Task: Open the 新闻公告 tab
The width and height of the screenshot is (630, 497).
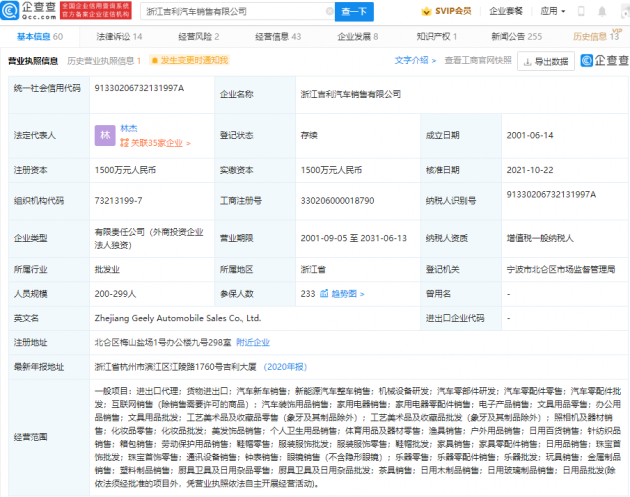Action: coord(515,36)
